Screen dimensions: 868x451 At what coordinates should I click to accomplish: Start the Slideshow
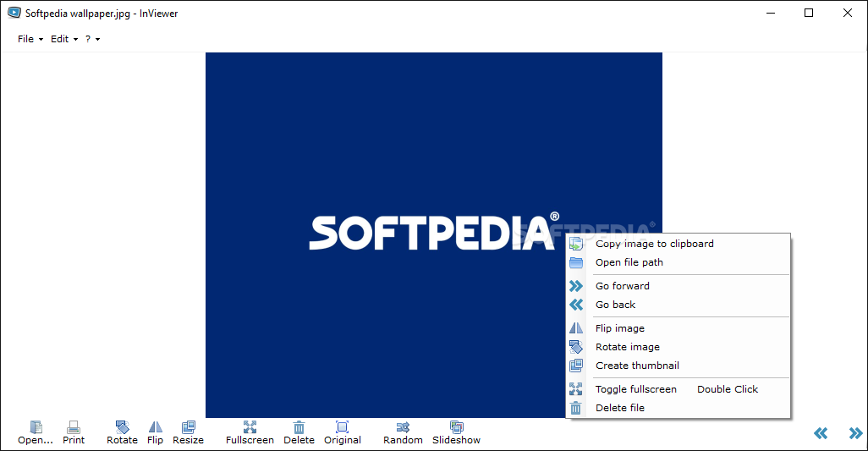tap(456, 432)
